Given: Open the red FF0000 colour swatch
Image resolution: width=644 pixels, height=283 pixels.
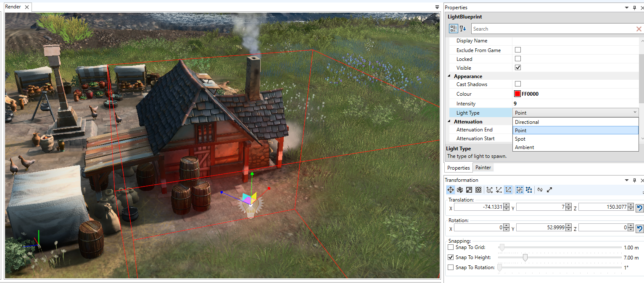Looking at the screenshot, I should 517,94.
